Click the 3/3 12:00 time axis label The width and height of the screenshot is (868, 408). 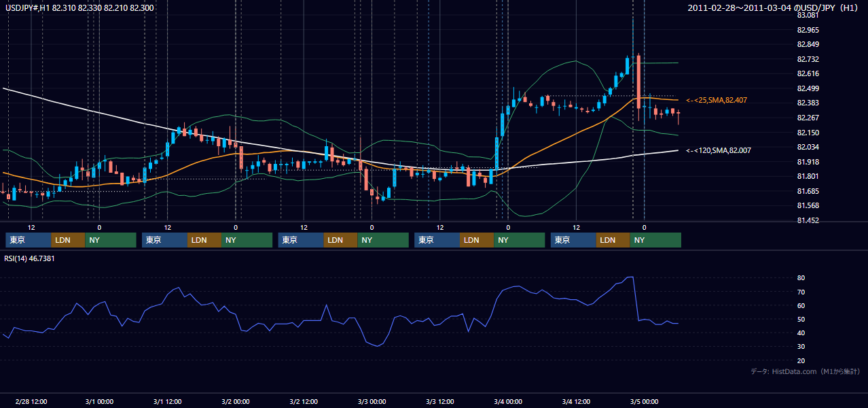pyautogui.click(x=439, y=401)
